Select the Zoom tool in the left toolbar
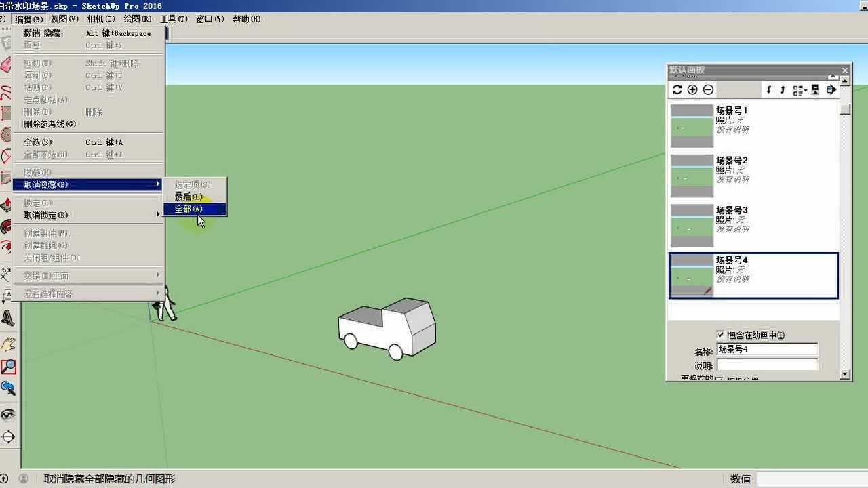This screenshot has height=488, width=868. [9, 366]
